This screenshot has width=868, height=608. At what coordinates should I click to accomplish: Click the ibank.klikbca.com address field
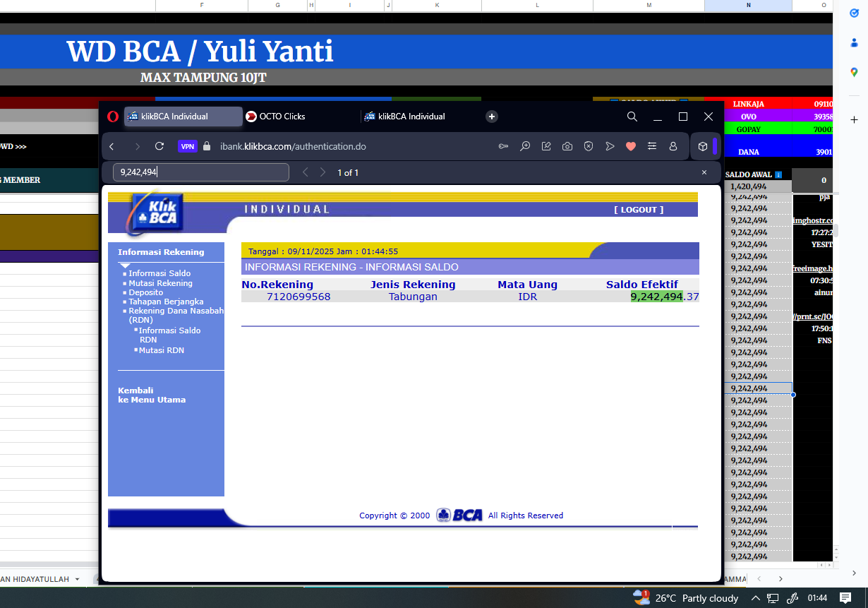(293, 146)
